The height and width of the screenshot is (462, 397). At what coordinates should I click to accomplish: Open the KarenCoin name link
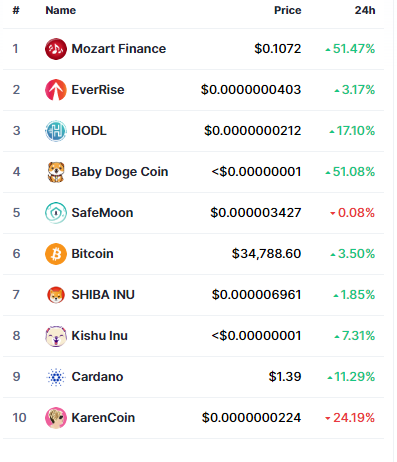[x=103, y=418]
